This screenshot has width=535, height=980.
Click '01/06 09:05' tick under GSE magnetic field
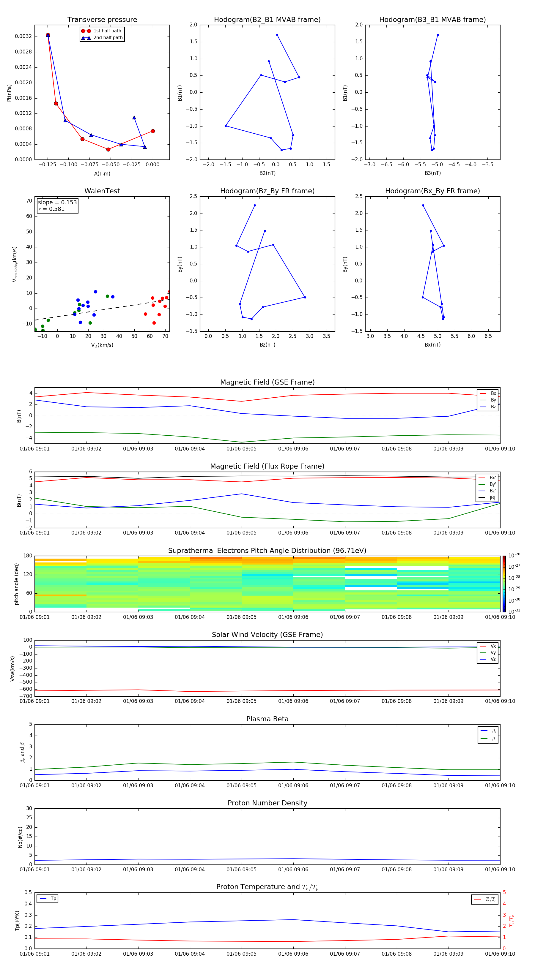tap(241, 449)
